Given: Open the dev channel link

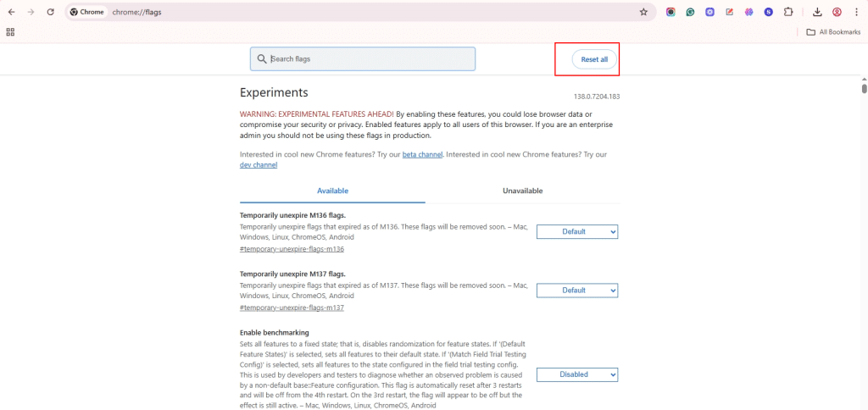Looking at the screenshot, I should pos(259,165).
